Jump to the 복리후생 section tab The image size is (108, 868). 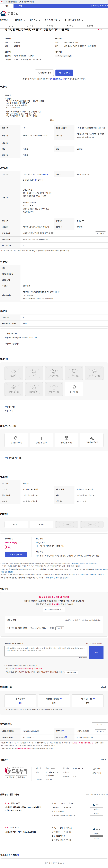(x=70, y=26)
